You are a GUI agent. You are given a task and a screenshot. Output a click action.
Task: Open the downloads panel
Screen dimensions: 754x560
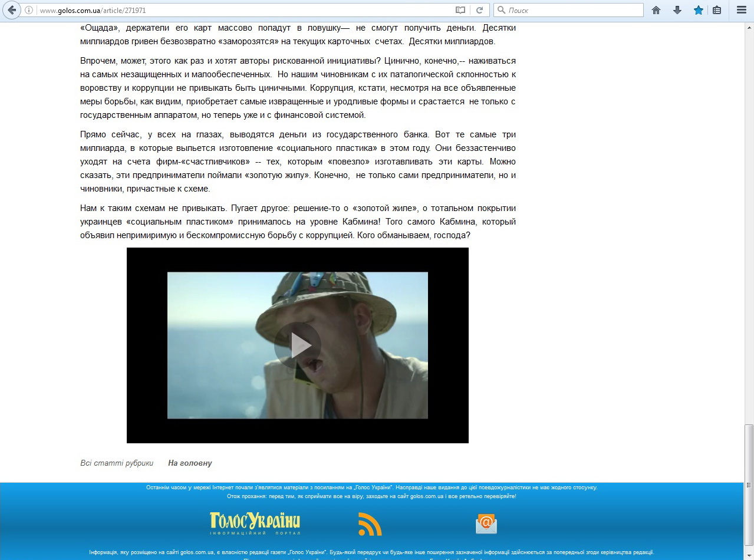click(677, 10)
